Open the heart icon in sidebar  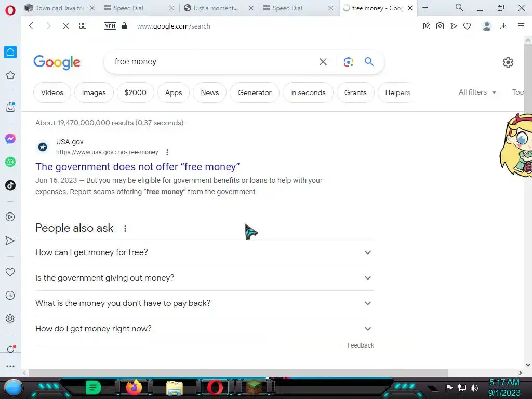[x=10, y=272]
